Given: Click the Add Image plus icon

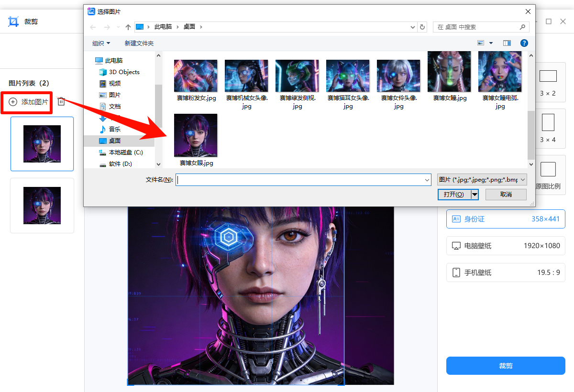Looking at the screenshot, I should pyautogui.click(x=13, y=102).
